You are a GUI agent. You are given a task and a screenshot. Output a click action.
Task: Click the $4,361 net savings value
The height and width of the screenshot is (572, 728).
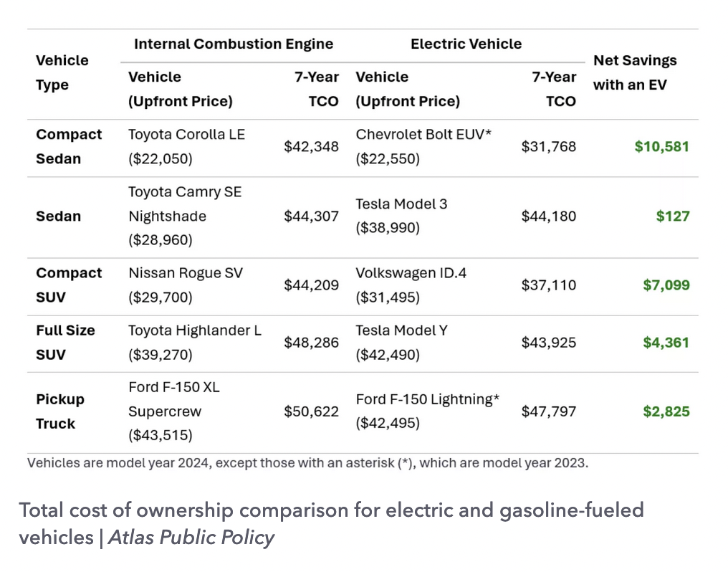click(x=666, y=343)
